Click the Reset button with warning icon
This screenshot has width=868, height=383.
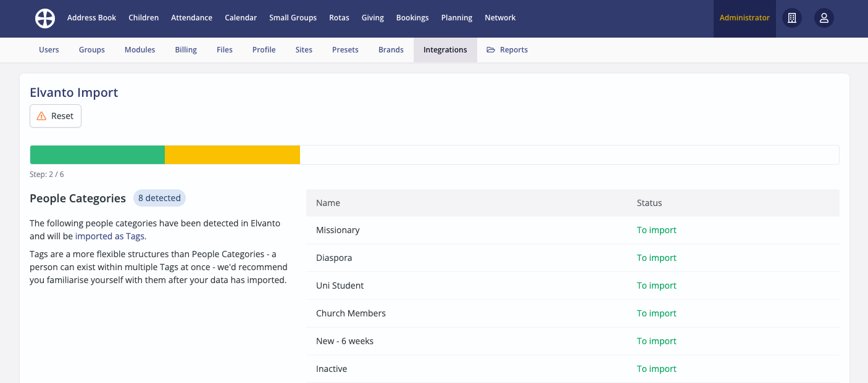click(x=56, y=116)
